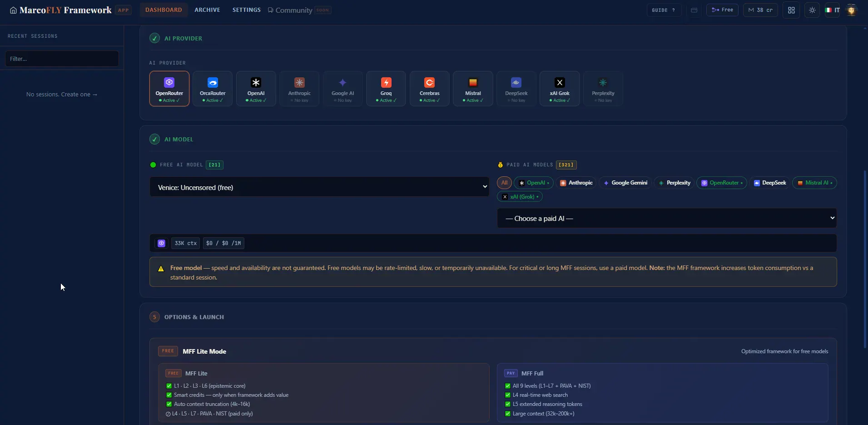Click the money bag icon by Paid AI Models
Screen dimensions: 868x425
pos(500,165)
